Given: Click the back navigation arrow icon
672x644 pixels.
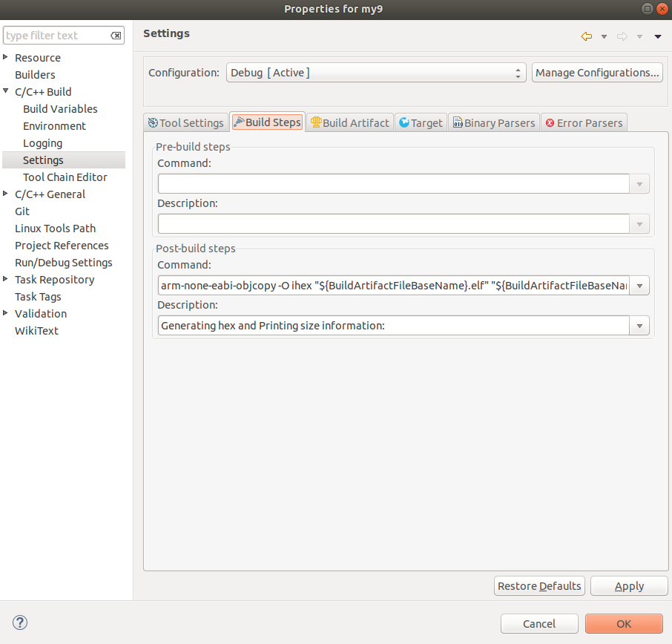Looking at the screenshot, I should [586, 36].
